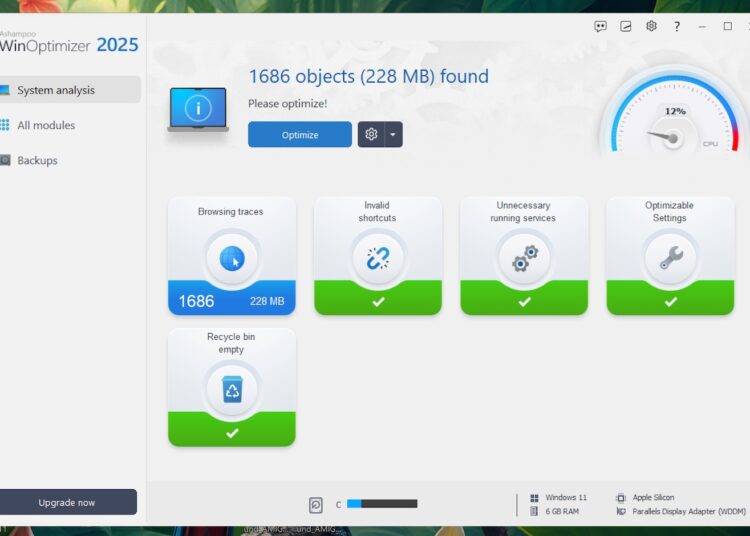
Task: Click the wrench Optimizable Settings icon
Action: point(671,258)
